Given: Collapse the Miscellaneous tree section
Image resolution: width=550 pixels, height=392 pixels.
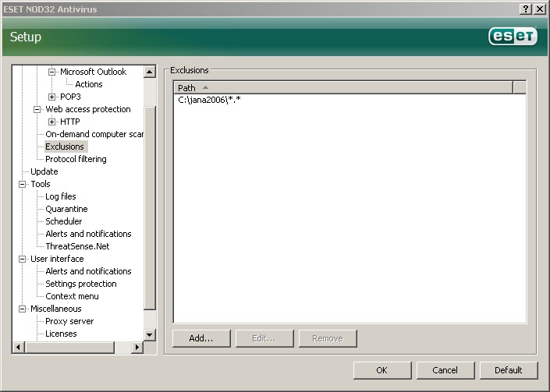Looking at the screenshot, I should click(x=23, y=309).
